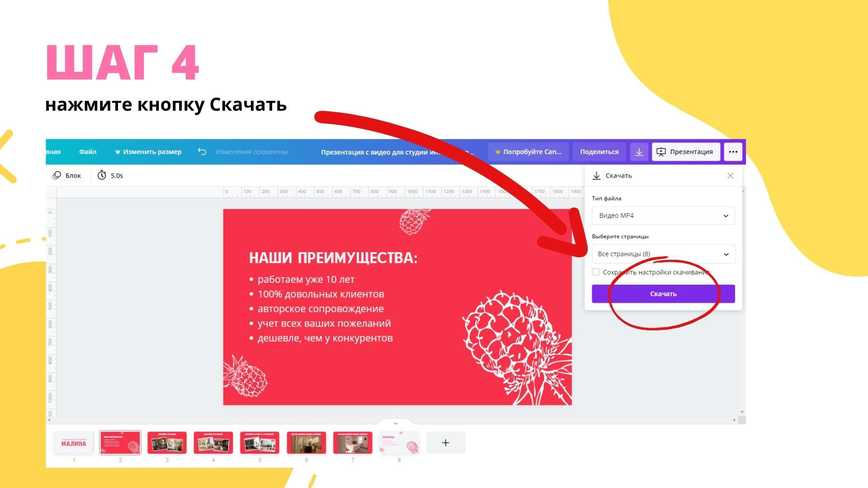The width and height of the screenshot is (868, 488).
Task: Open the Файл menu
Action: 88,152
